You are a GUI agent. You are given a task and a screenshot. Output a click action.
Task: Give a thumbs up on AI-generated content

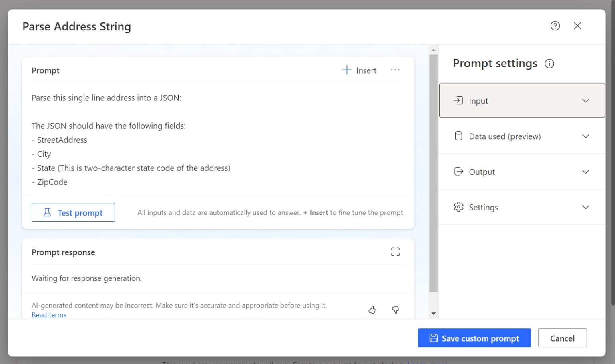click(372, 310)
